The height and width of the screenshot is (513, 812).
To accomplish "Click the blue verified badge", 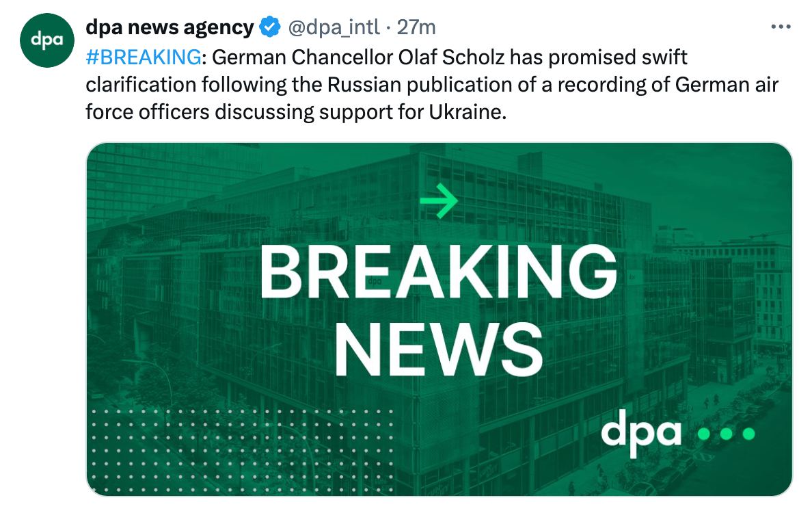I will point(271,27).
